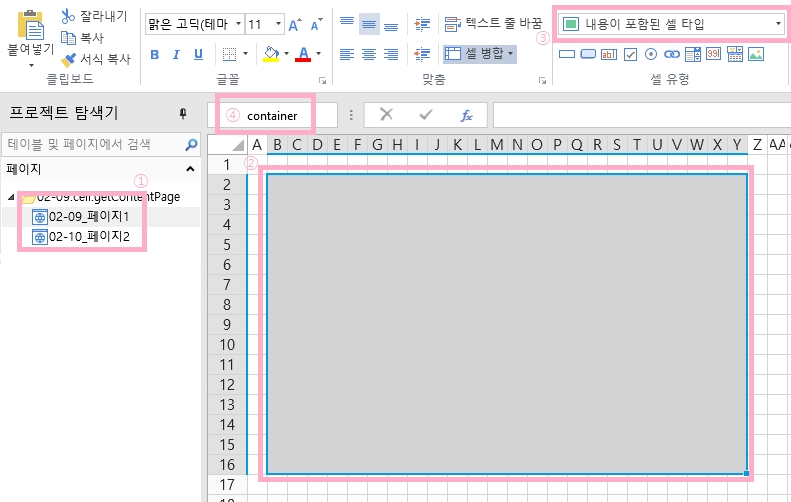Screen dimensions: 791x502
Task: Click the 텍스트 줄 바꿈 wrap text button
Action: (492, 22)
